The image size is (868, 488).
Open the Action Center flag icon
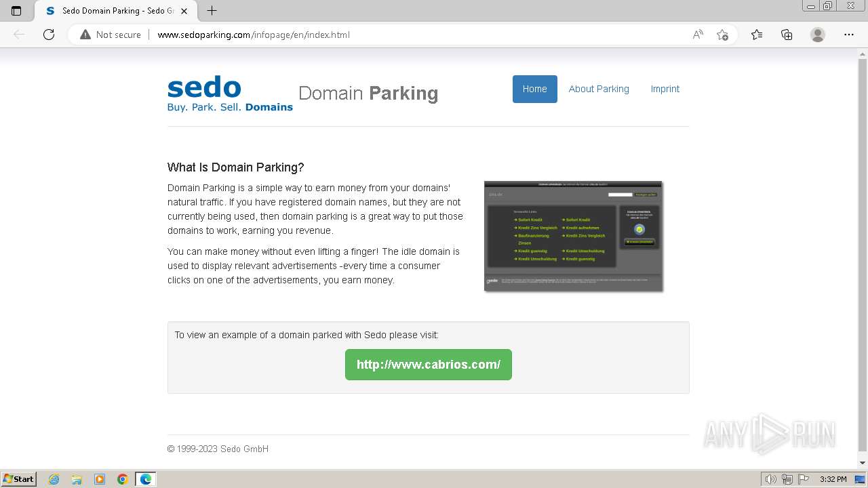pyautogui.click(x=804, y=479)
